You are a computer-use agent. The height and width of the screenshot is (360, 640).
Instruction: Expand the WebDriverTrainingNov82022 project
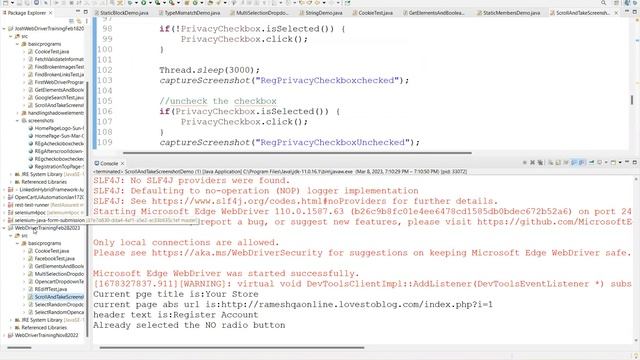tap(4, 336)
